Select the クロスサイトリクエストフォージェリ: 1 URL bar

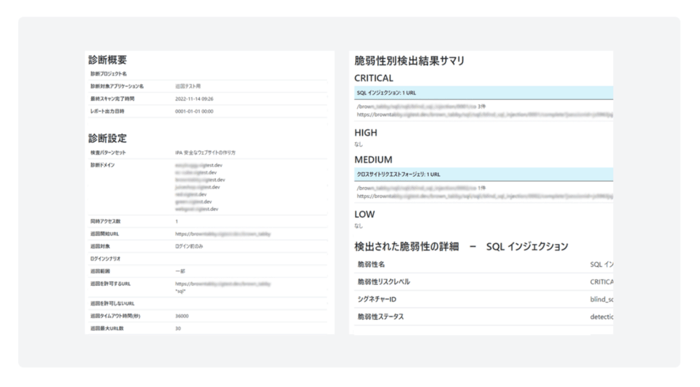click(x=483, y=175)
